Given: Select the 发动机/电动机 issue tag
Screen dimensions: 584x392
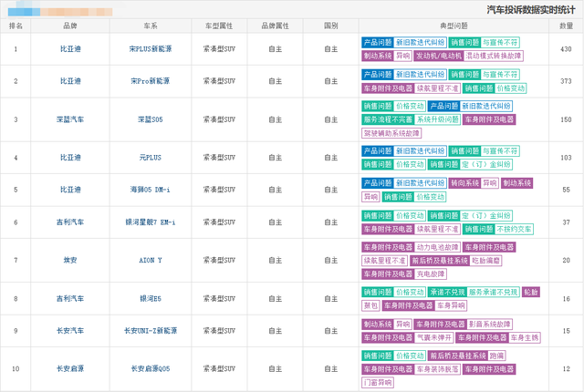Looking at the screenshot, I should (x=439, y=56).
